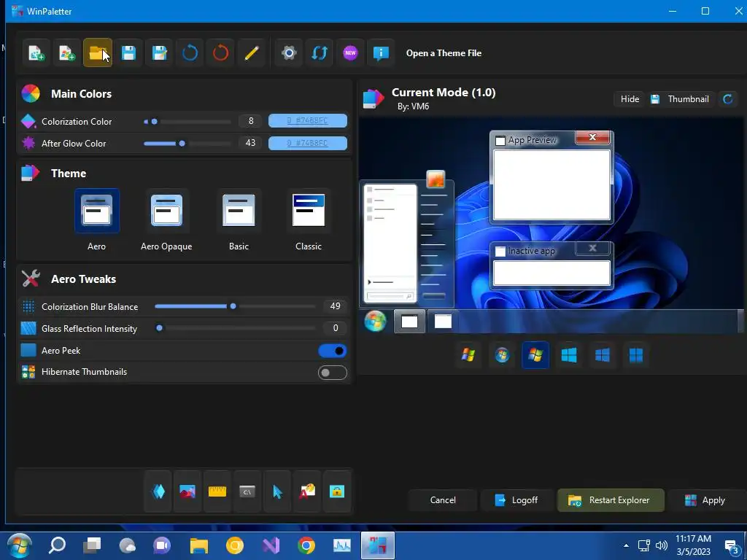Click the blue circular arrow icon in the toolbar
Viewport: 747px width, 560px height.
[x=190, y=52]
